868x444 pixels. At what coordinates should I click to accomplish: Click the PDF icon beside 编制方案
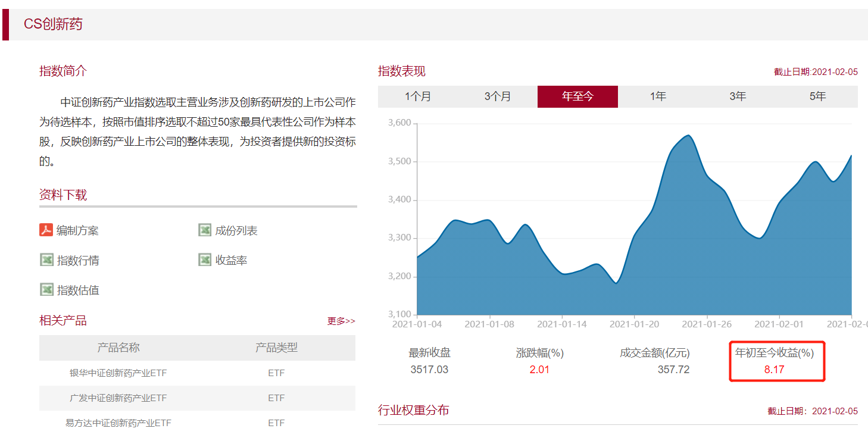coord(46,230)
